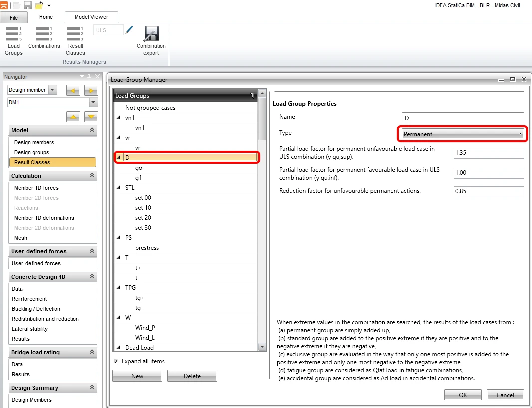Open the DM1 member dropdown
The width and height of the screenshot is (532, 408).
coord(93,102)
